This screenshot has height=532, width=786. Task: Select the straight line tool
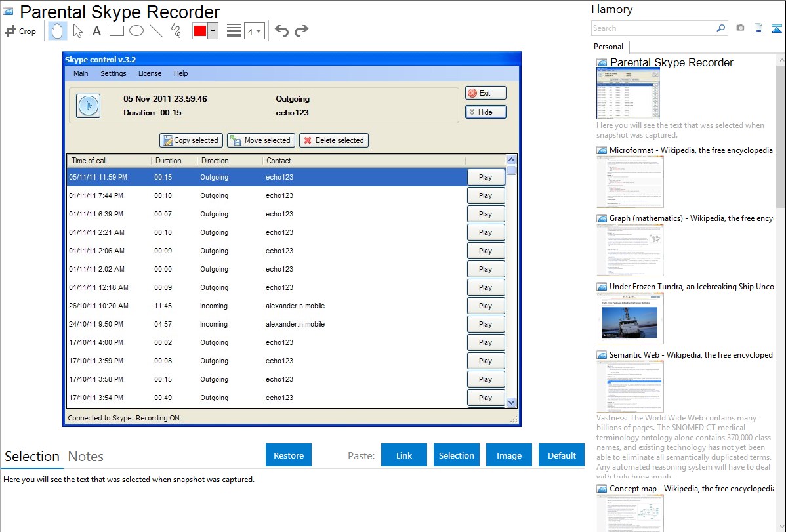pos(155,31)
